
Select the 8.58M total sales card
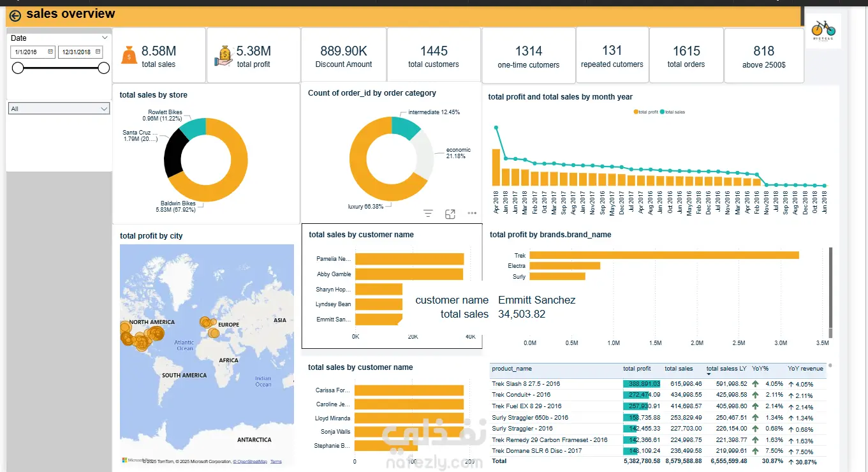(159, 55)
